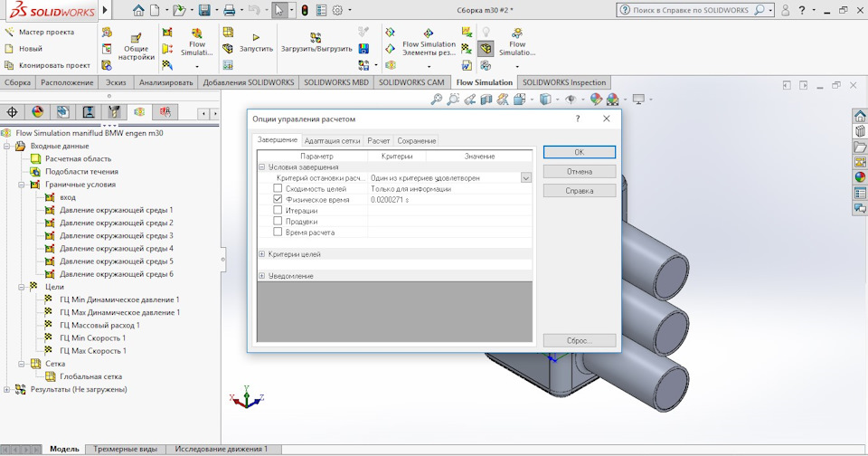Viewport: 868px width, 456px height.
Task: Click Сброс... reset button
Action: (x=579, y=340)
